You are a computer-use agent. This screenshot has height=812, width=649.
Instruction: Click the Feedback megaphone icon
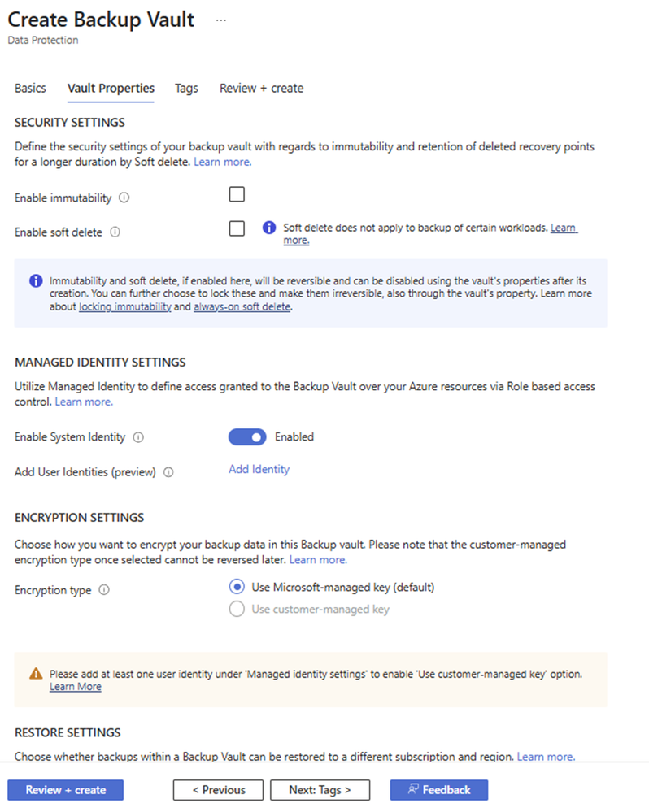click(413, 789)
